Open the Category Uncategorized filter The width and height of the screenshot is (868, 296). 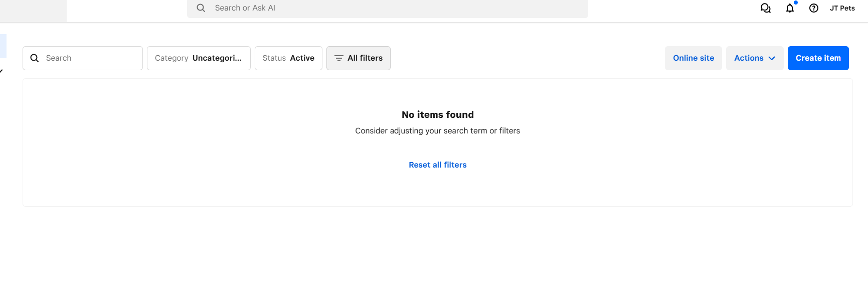[x=199, y=58]
